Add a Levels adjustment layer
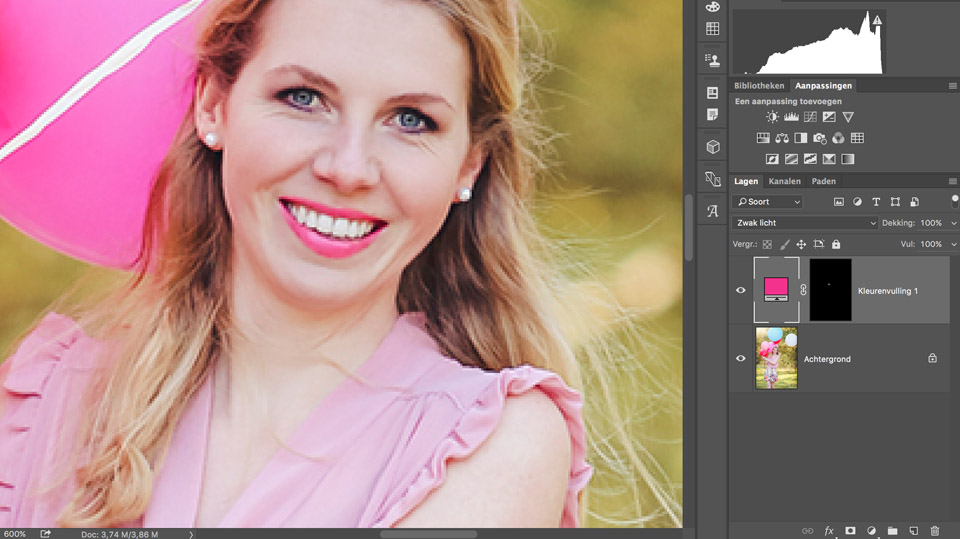The image size is (960, 539). click(791, 117)
